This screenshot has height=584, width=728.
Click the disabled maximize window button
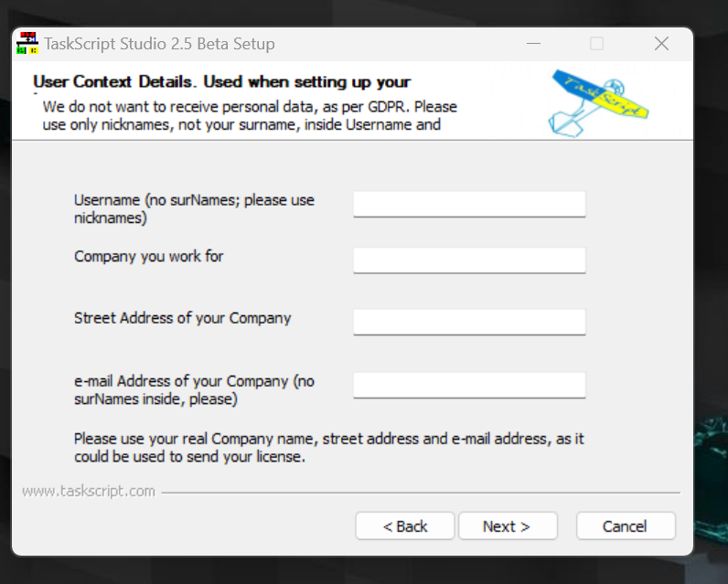pos(596,44)
